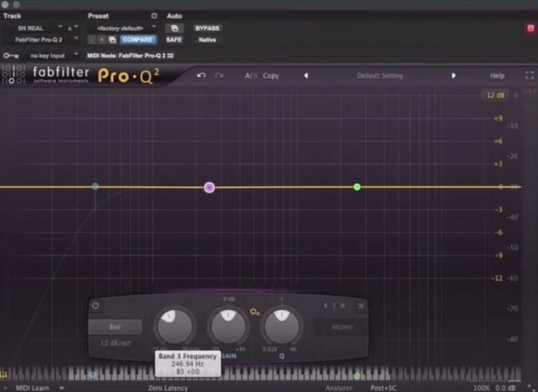Click the resize handle icon at bottom right
Viewport: 538px width, 392px height.
click(x=530, y=387)
